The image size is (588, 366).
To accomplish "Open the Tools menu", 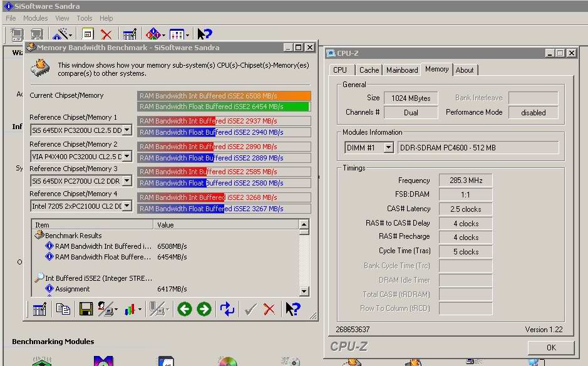I will coord(85,18).
